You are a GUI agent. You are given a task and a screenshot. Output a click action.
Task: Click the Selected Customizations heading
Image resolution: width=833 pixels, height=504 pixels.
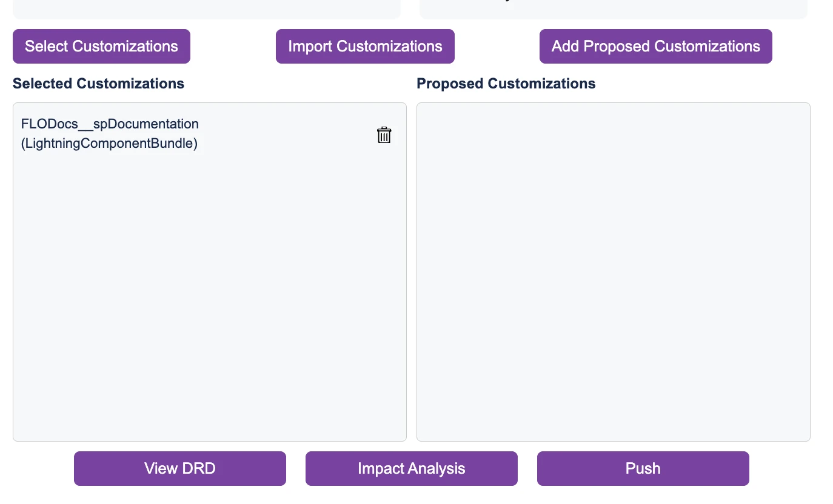(98, 84)
